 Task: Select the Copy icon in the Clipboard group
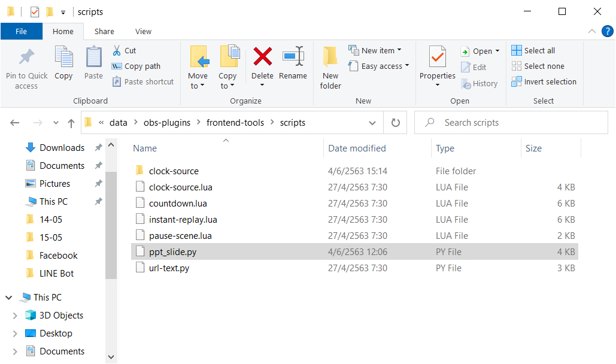[63, 66]
